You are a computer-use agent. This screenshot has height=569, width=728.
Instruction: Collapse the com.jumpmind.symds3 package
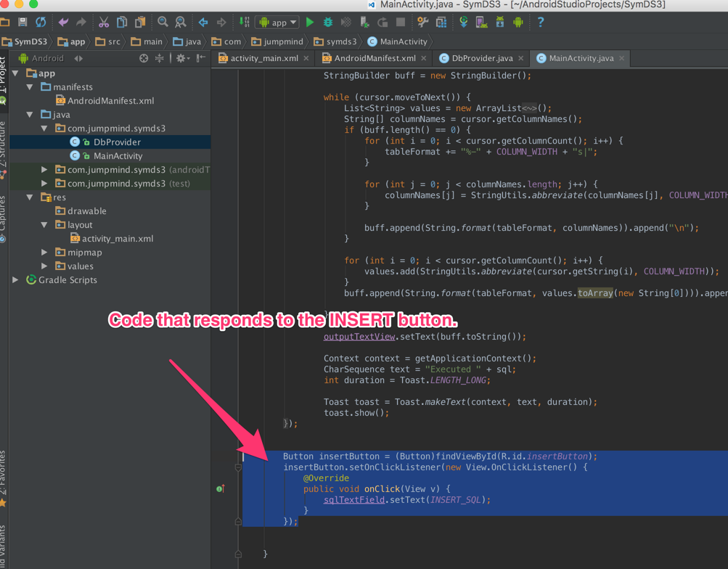click(x=44, y=128)
